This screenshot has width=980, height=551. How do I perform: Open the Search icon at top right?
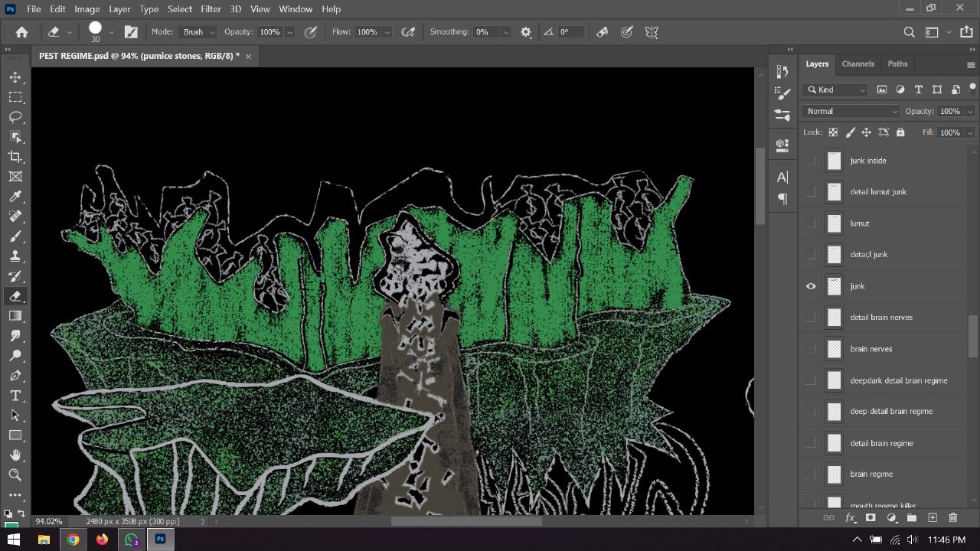(910, 32)
